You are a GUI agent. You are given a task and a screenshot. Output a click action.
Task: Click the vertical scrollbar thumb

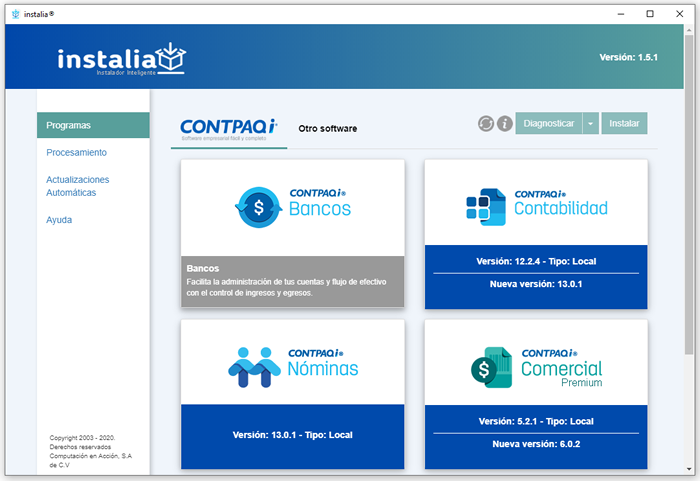pos(689,194)
